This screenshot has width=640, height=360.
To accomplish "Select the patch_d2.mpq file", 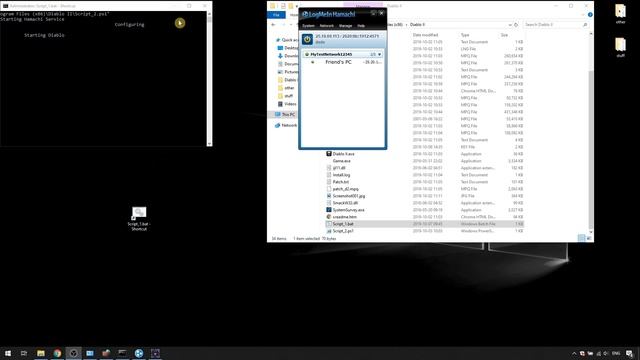I will coord(345,189).
